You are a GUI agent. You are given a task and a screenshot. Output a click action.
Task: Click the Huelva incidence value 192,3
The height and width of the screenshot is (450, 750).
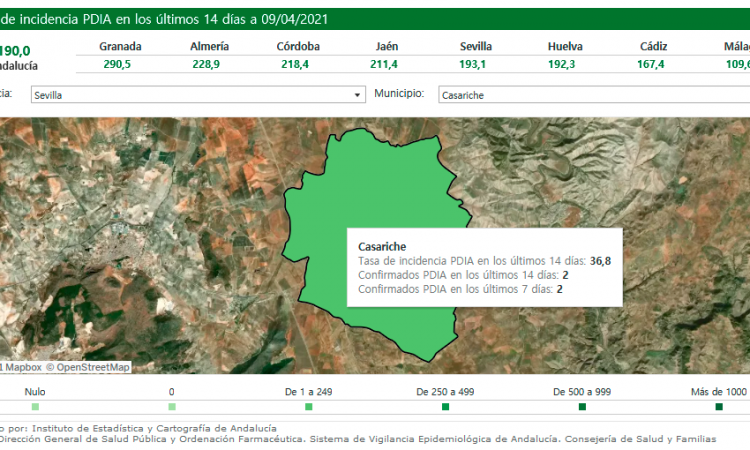coord(565,64)
